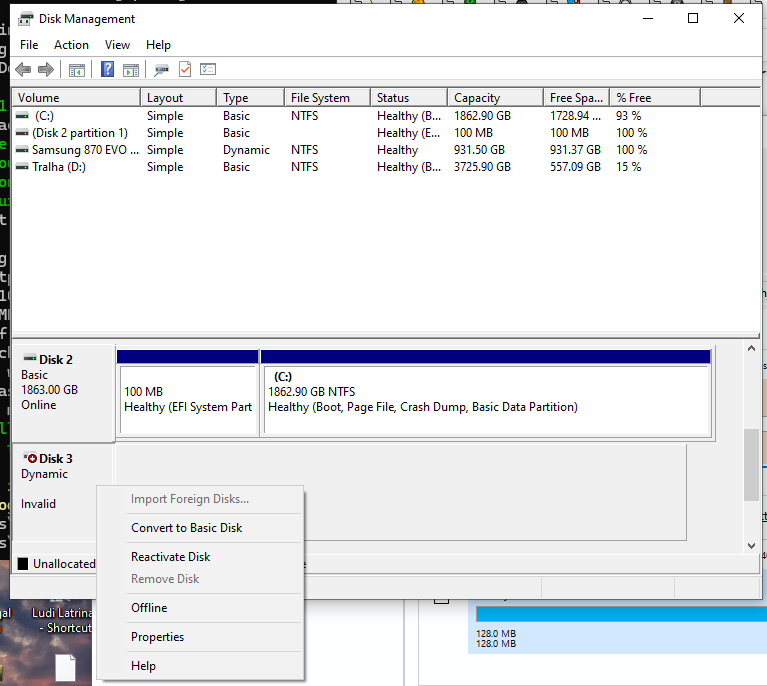Sort by the Capacity column header
Screen dimensions: 767x686
(x=496, y=98)
